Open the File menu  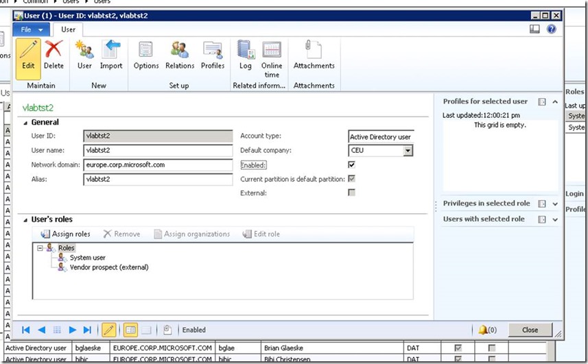click(x=32, y=29)
